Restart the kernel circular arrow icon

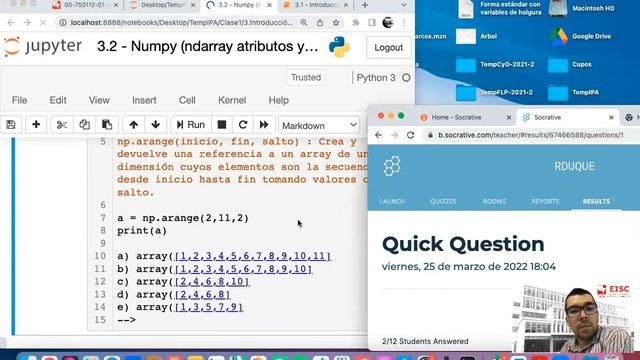(x=243, y=124)
